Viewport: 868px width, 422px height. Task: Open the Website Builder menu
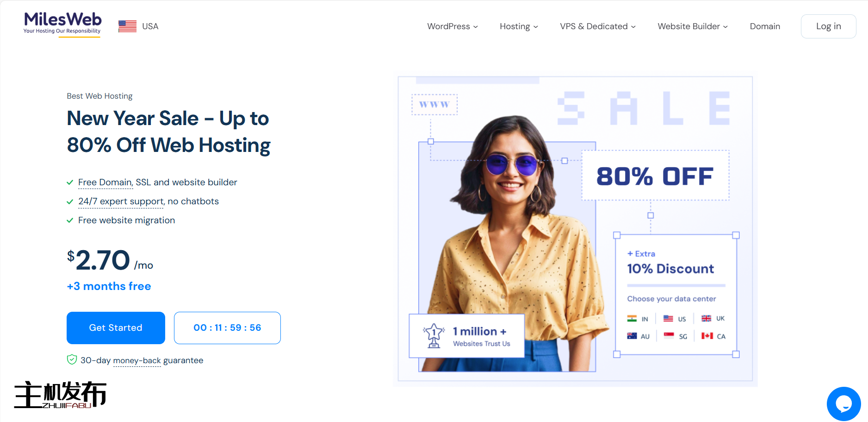693,26
